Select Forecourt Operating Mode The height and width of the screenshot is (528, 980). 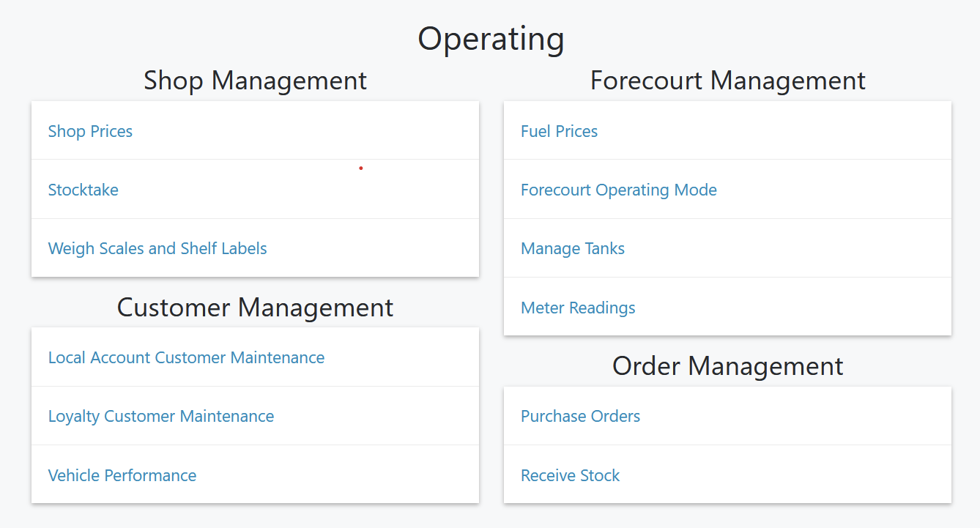point(619,190)
